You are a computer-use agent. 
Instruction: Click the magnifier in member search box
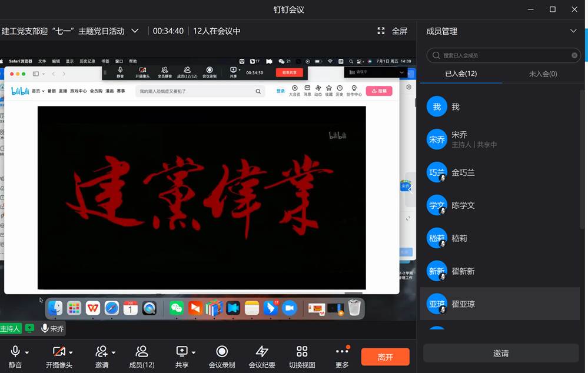436,55
